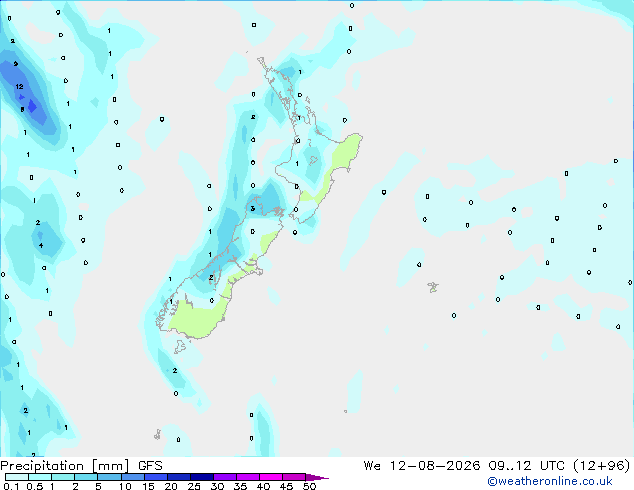Click the legend label '50'
The width and height of the screenshot is (634, 490).
[x=309, y=486]
